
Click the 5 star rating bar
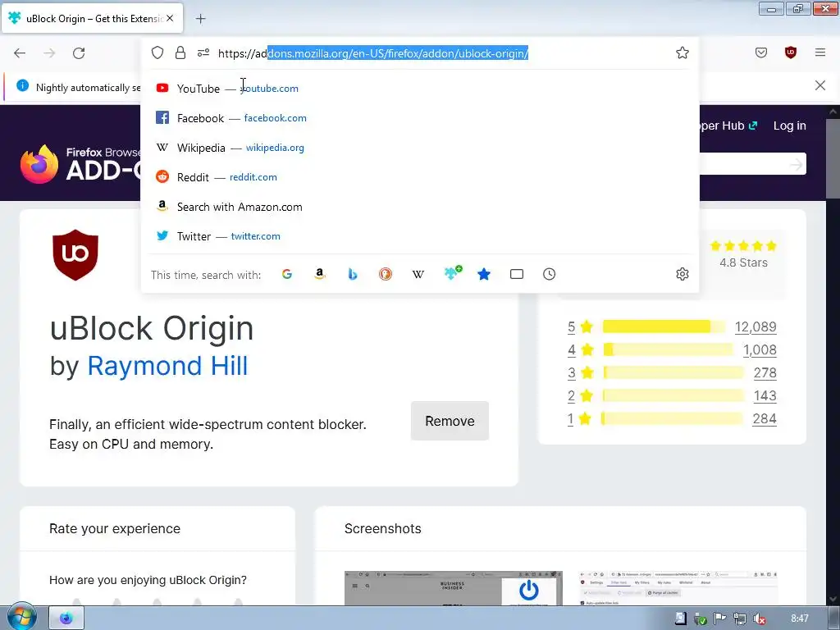click(x=664, y=326)
